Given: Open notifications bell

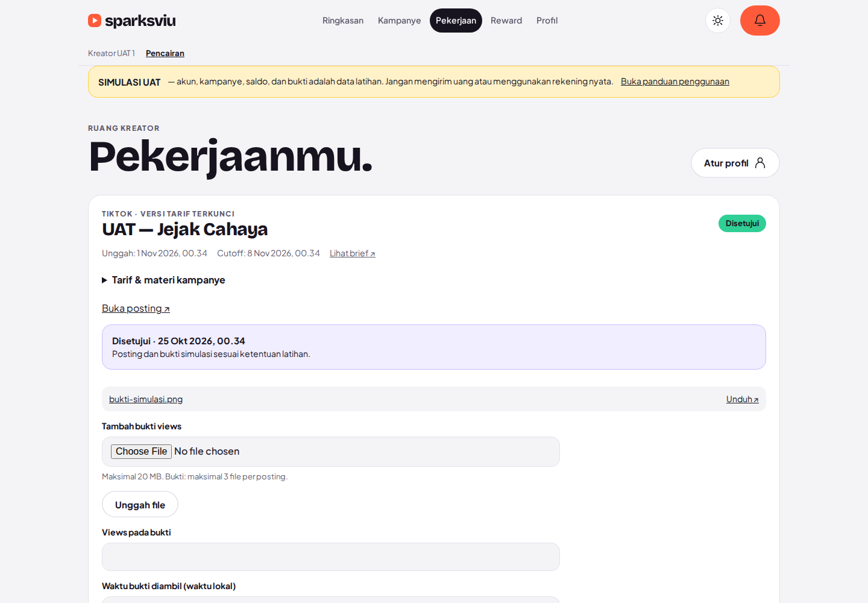Looking at the screenshot, I should (760, 21).
